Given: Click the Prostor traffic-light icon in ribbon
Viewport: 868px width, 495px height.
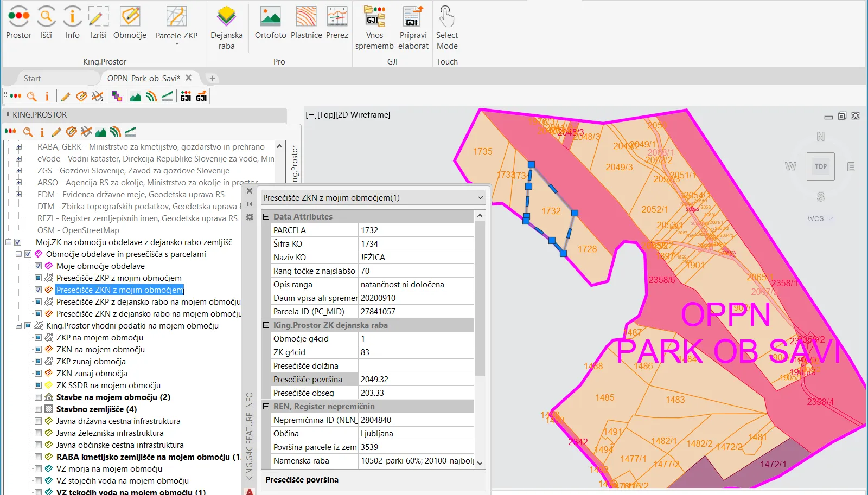Looking at the screenshot, I should tap(19, 17).
